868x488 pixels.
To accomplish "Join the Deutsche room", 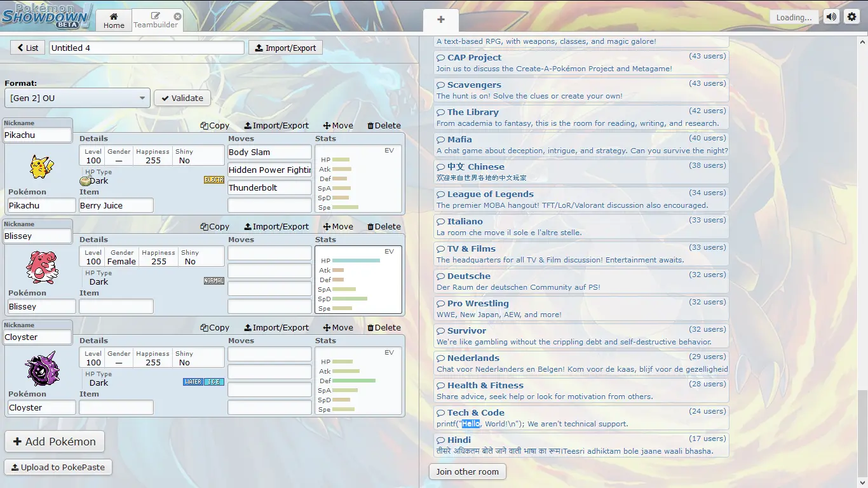I will (581, 281).
